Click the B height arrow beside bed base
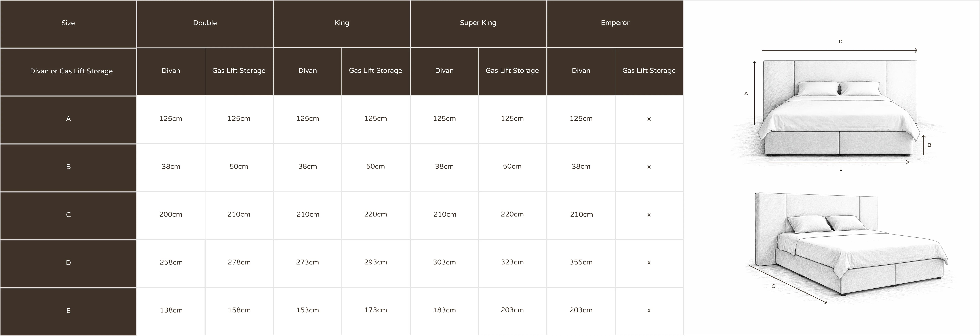The image size is (980, 336). [924, 145]
